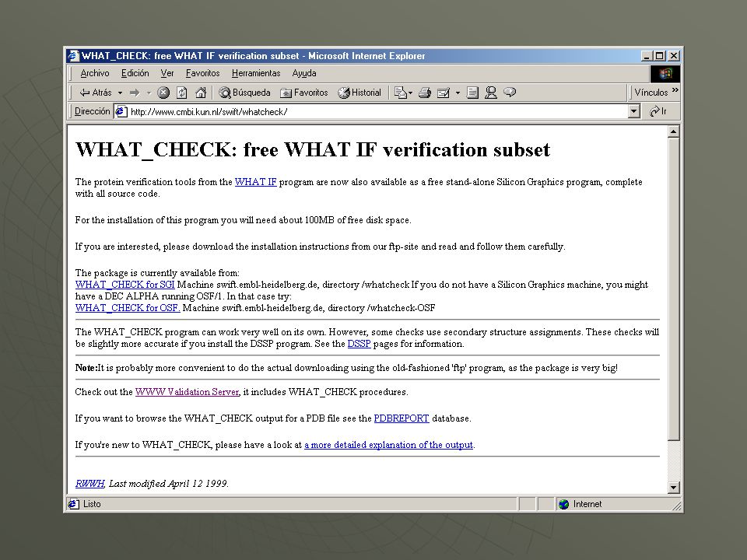747x560 pixels.
Task: Open the Archivo menu
Action: (x=95, y=73)
